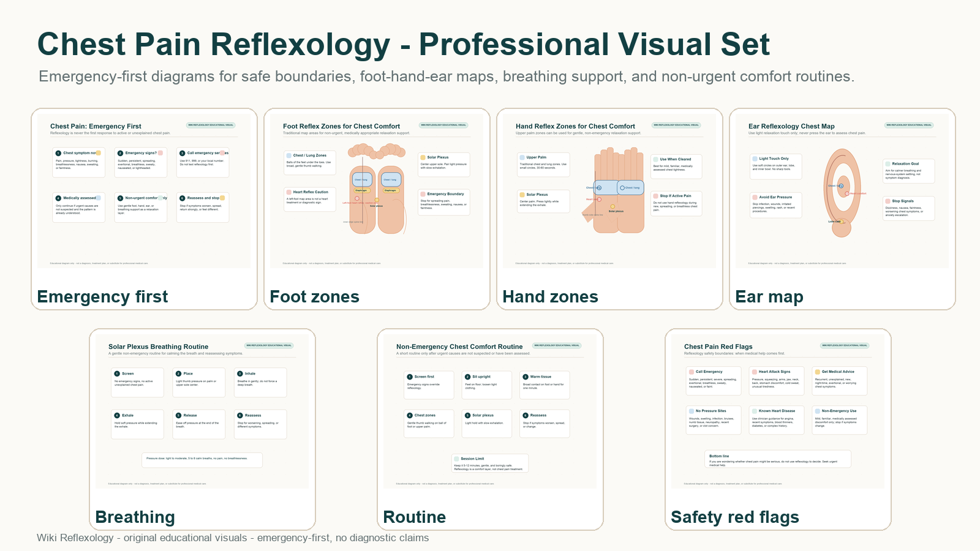This screenshot has height=551, width=980.
Task: Select the 'Emergency-first diagrams for safe boundaries' subtitle
Action: pos(446,77)
